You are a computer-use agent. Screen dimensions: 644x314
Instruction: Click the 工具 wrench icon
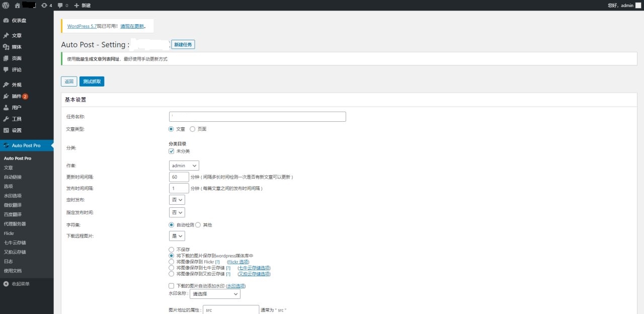click(6, 119)
